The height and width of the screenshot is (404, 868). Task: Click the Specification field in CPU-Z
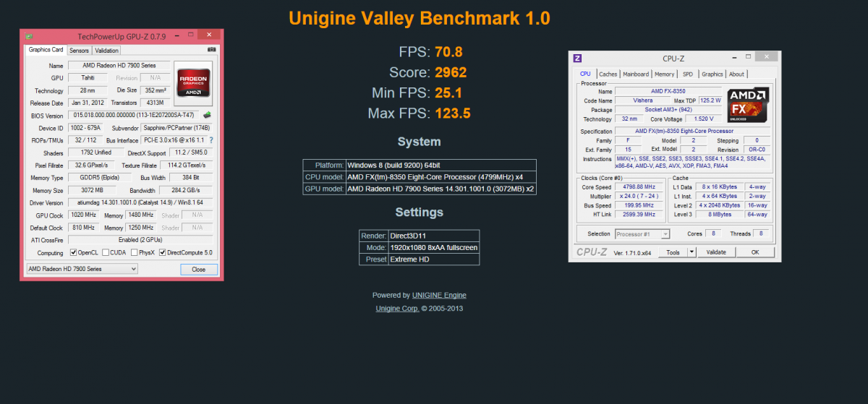point(693,131)
